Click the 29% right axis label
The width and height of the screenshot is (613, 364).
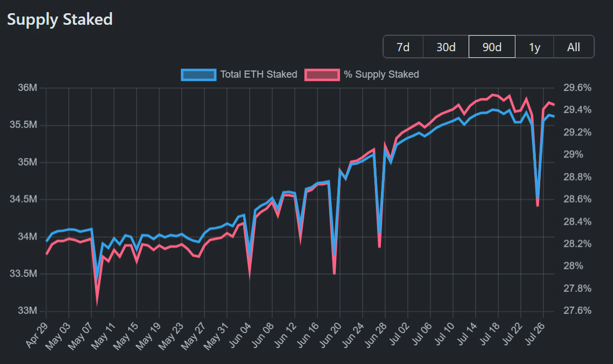point(573,155)
